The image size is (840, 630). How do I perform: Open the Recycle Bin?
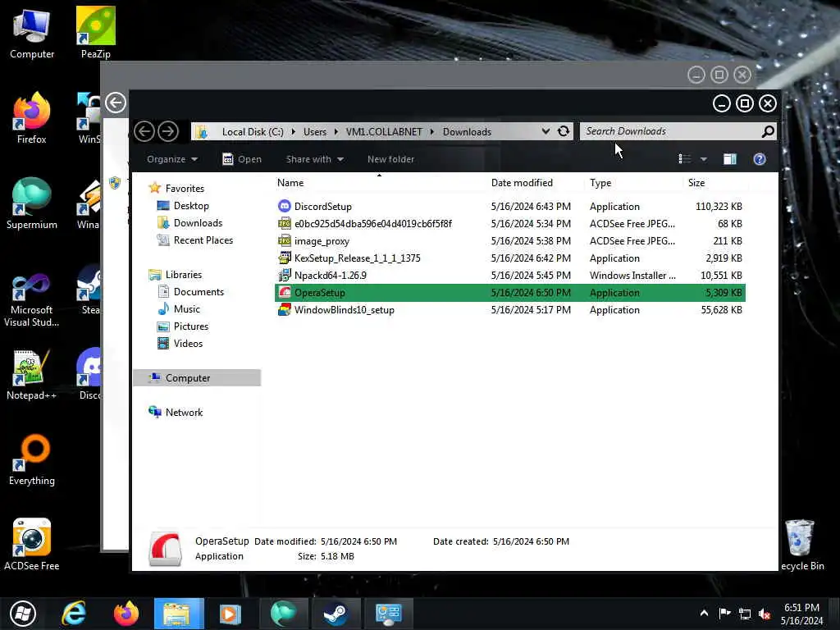click(x=801, y=545)
